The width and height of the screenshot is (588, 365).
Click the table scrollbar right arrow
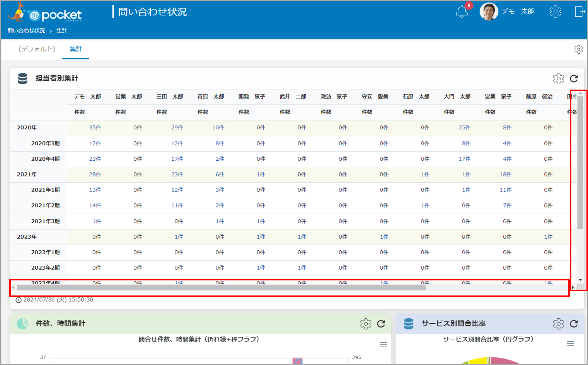[x=573, y=287]
